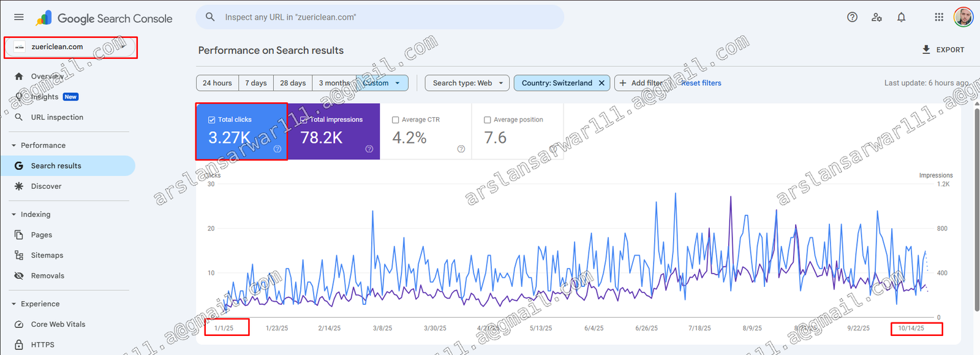980x355 pixels.
Task: Click the Core Web Vitals gauge icon
Action: 19,324
